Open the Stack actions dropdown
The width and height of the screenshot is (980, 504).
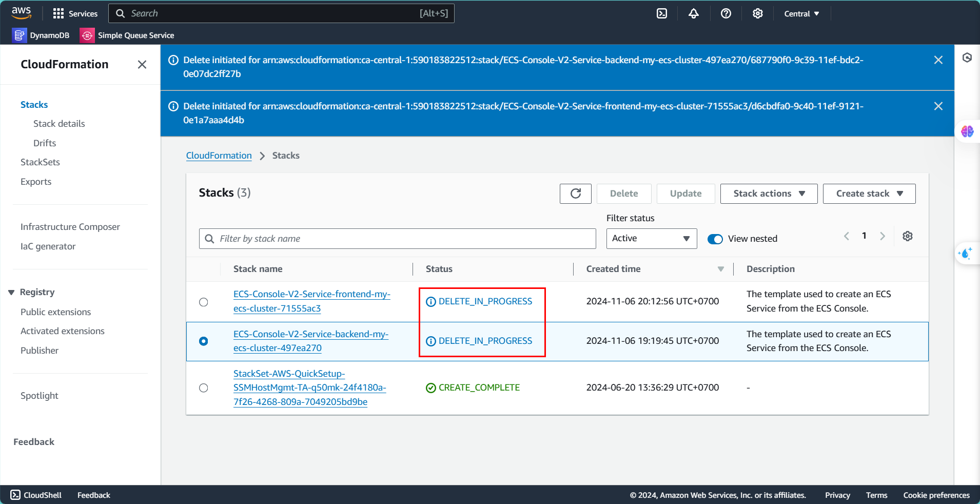coord(769,193)
